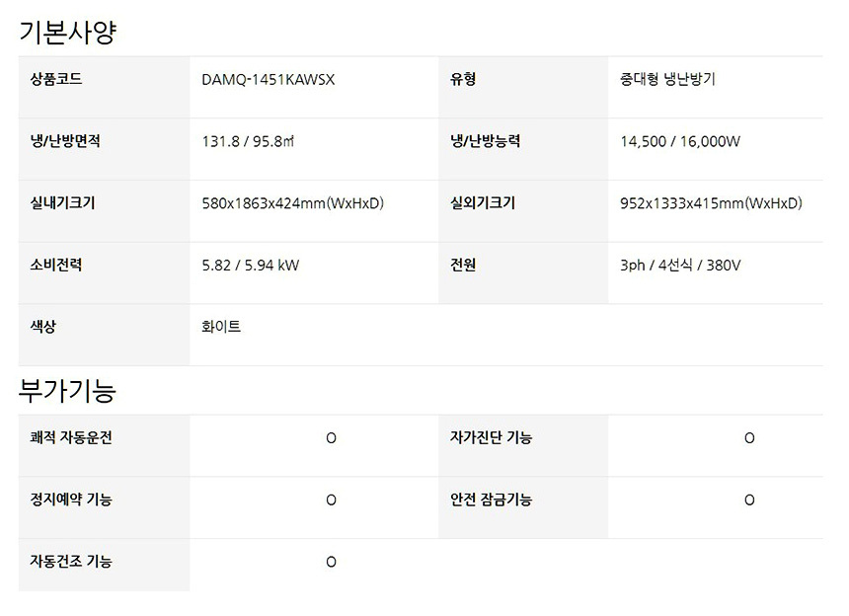Image resolution: width=849 pixels, height=616 pixels.
Task: Select the 3ph / 4선식 / 380V value
Action: coord(680,266)
